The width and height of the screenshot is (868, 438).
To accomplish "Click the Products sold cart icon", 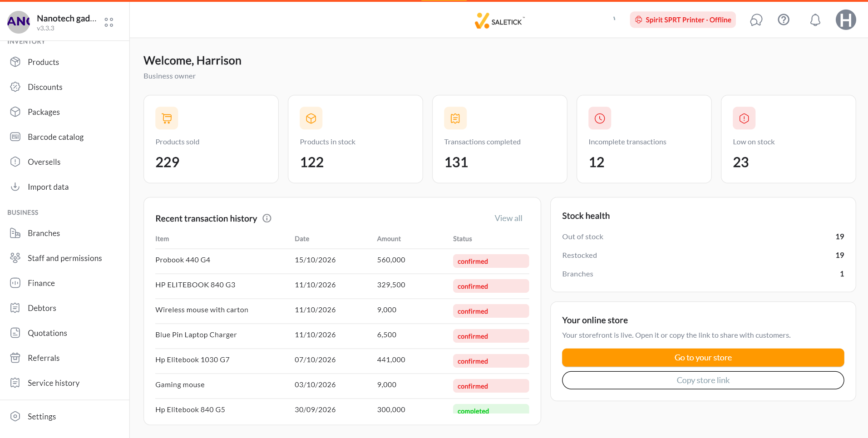I will point(167,118).
